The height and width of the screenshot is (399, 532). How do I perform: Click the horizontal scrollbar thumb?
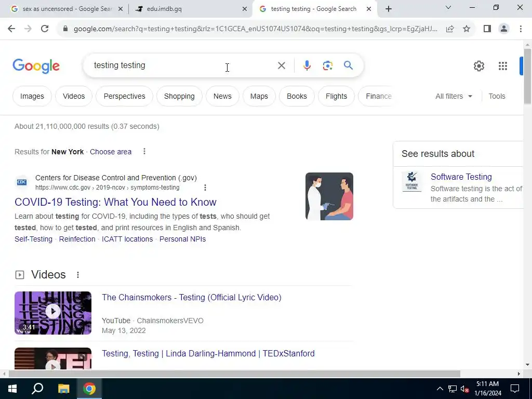[234, 374]
